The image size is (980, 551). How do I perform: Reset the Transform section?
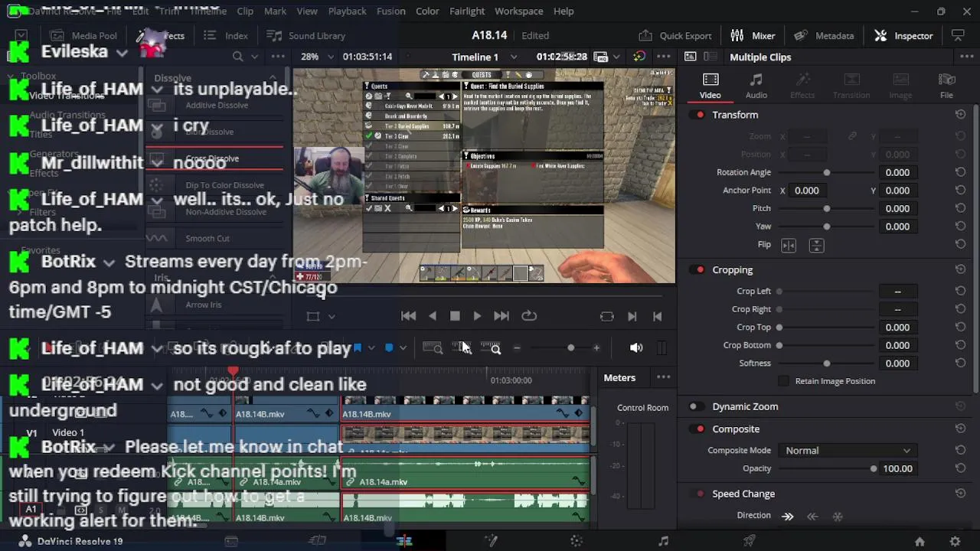pyautogui.click(x=960, y=114)
